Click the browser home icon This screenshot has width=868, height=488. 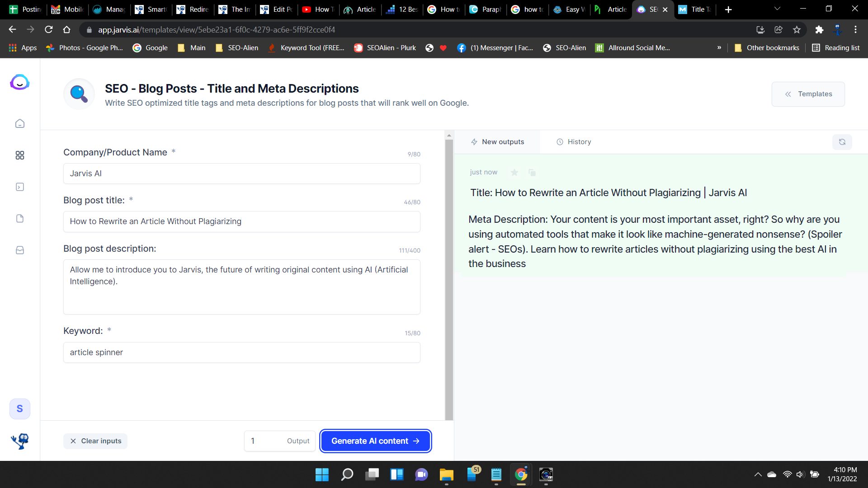[66, 29]
